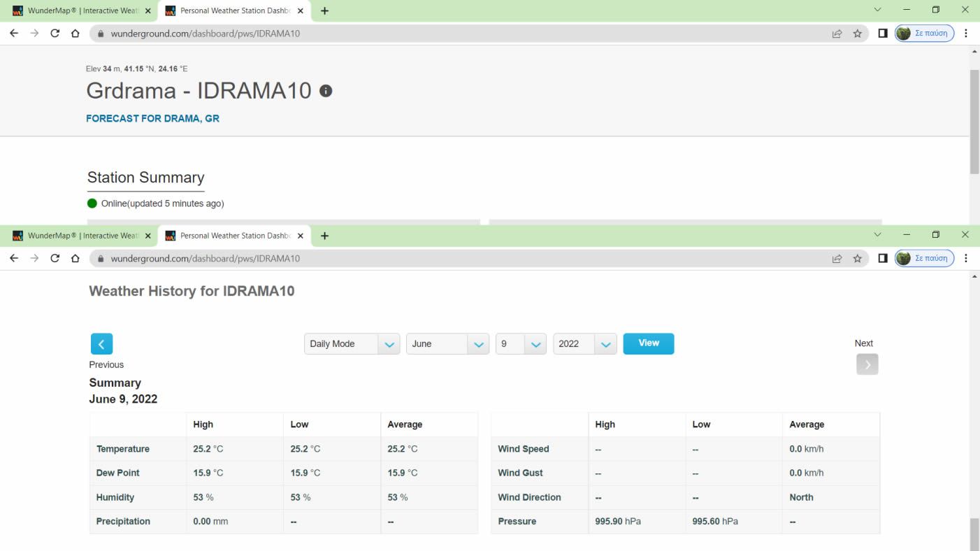Bookmark page using star above Weather History
980x551 pixels.
[x=857, y=259]
